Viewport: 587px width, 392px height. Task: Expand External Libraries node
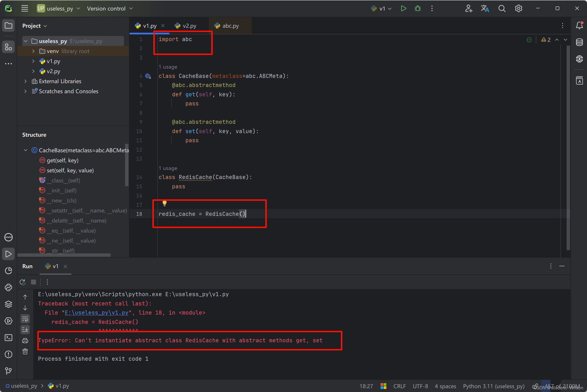tap(26, 81)
